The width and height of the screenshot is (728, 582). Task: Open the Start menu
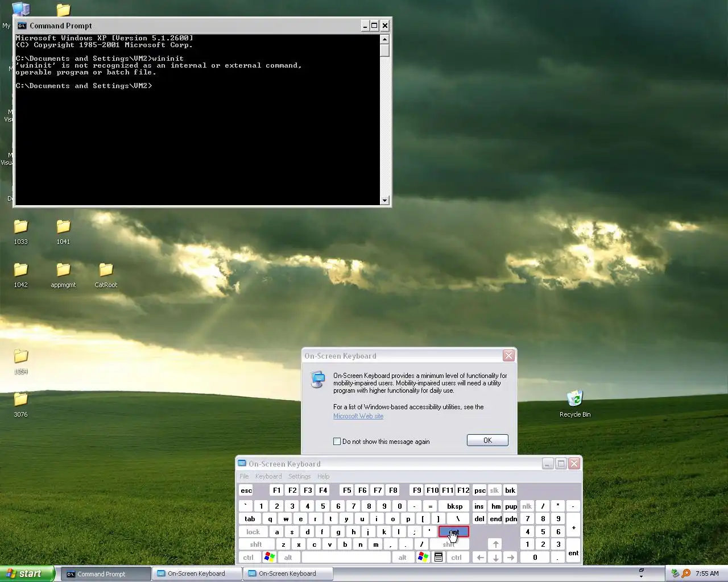pos(27,573)
